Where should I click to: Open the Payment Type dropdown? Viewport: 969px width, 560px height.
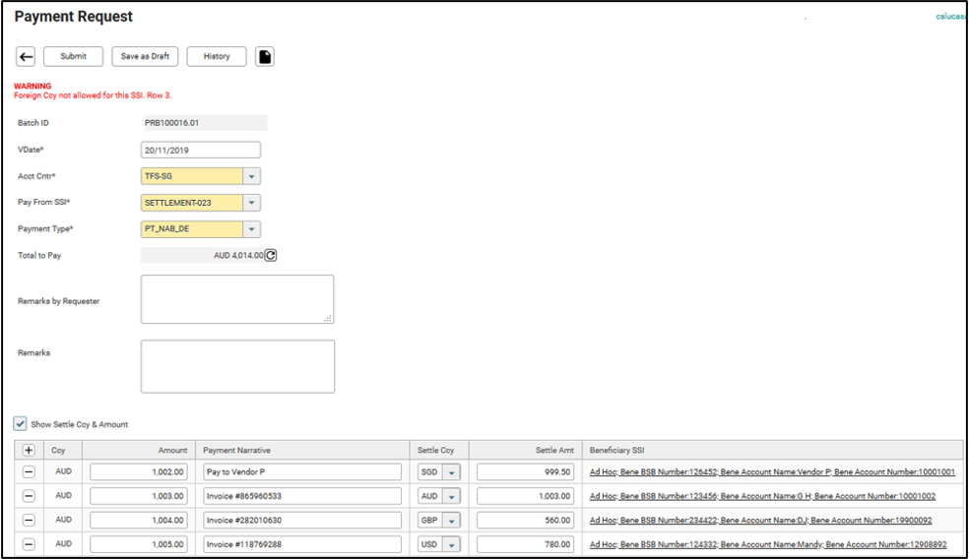pyautogui.click(x=252, y=229)
